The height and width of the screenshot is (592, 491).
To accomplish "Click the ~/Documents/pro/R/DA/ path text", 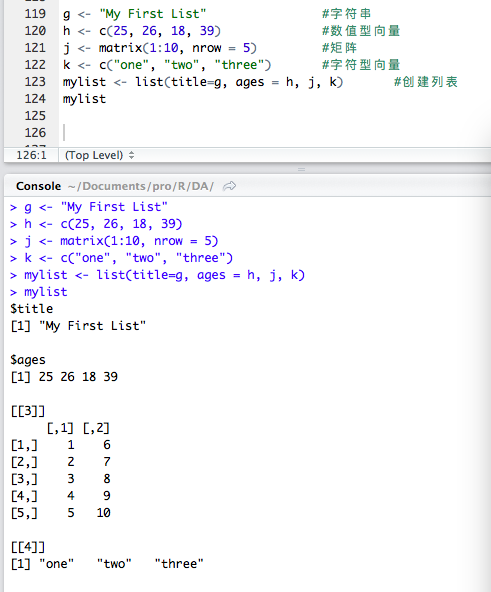I will tap(141, 186).
